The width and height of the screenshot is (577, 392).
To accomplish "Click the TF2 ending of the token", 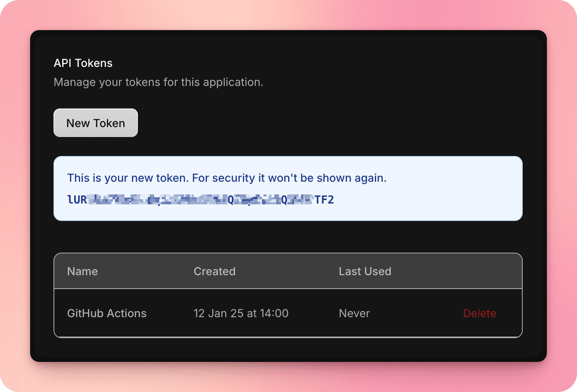I will coord(325,200).
